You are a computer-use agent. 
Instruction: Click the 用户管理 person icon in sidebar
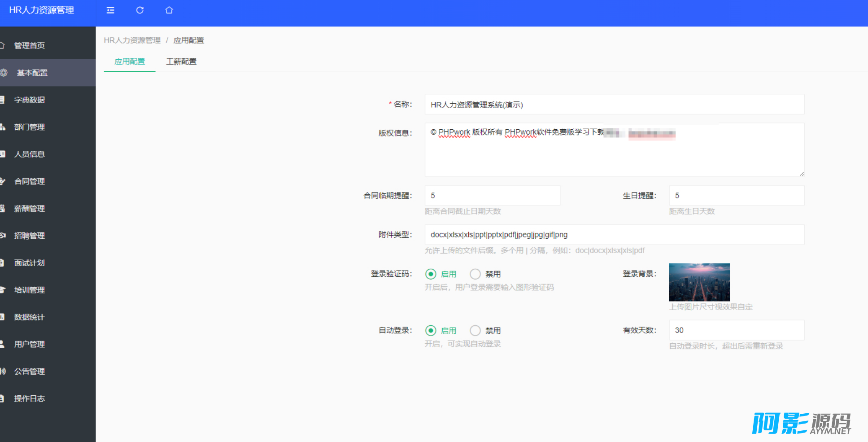pos(2,344)
